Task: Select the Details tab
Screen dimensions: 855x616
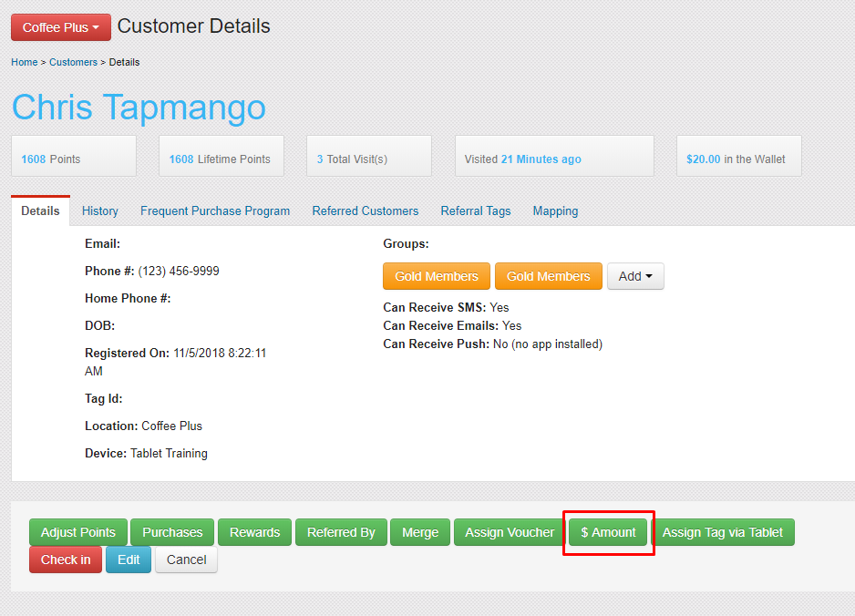Action: pos(40,210)
